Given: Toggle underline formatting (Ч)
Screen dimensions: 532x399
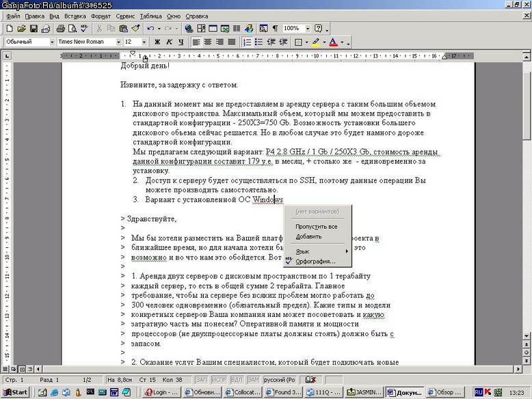Looking at the screenshot, I should (181, 42).
